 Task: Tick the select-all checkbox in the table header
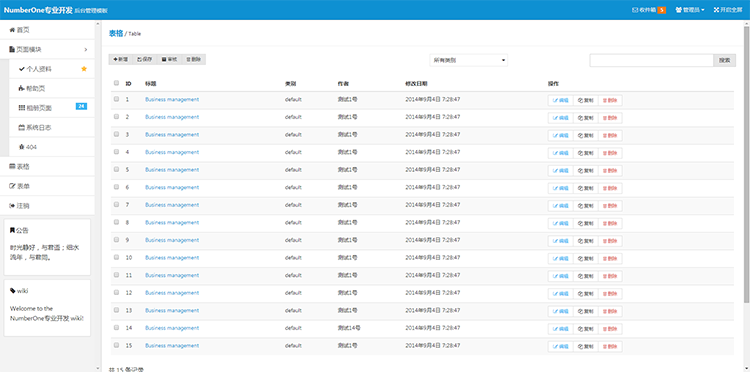(x=116, y=83)
